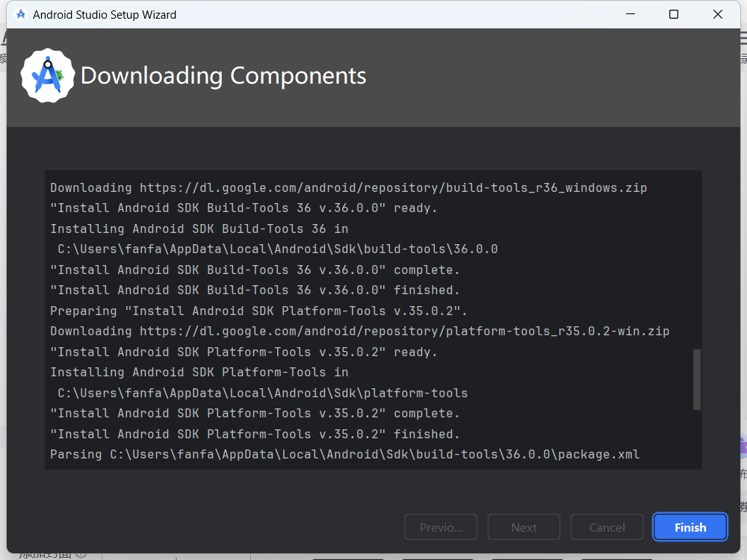Click the Downloading Components header text
This screenshot has width=747, height=560.
pos(223,75)
